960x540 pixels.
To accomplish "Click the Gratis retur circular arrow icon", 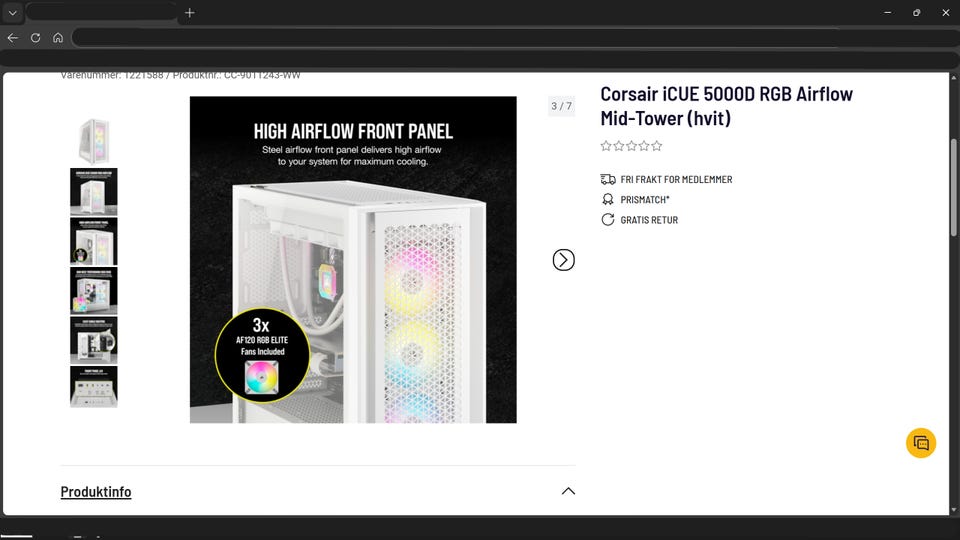I will (x=607, y=220).
